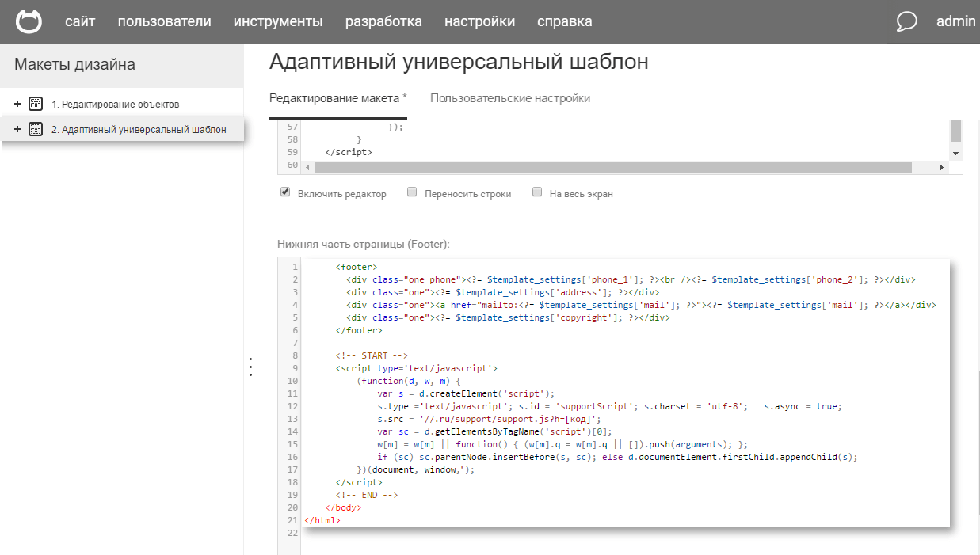This screenshot has height=555, width=980.
Task: Click the mailto link code line
Action: tap(641, 305)
